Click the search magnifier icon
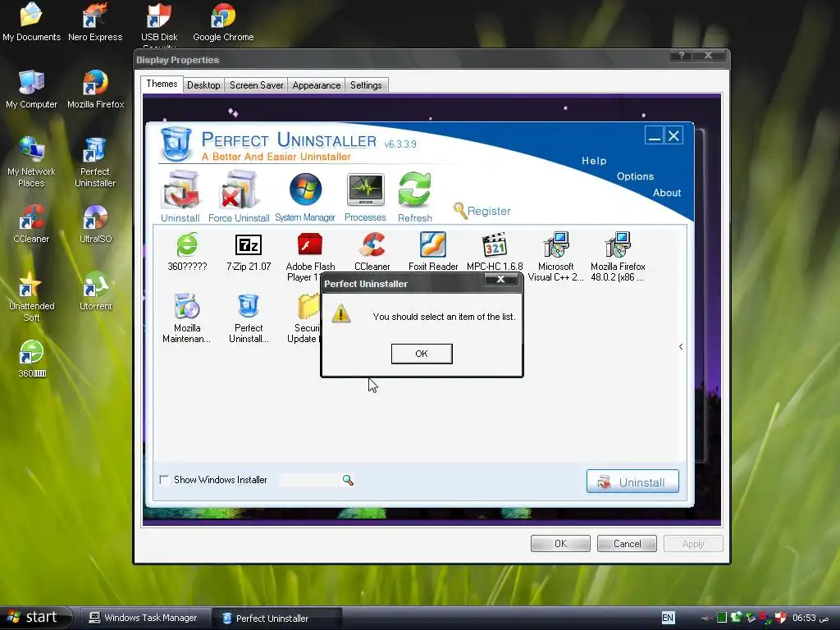 tap(348, 480)
